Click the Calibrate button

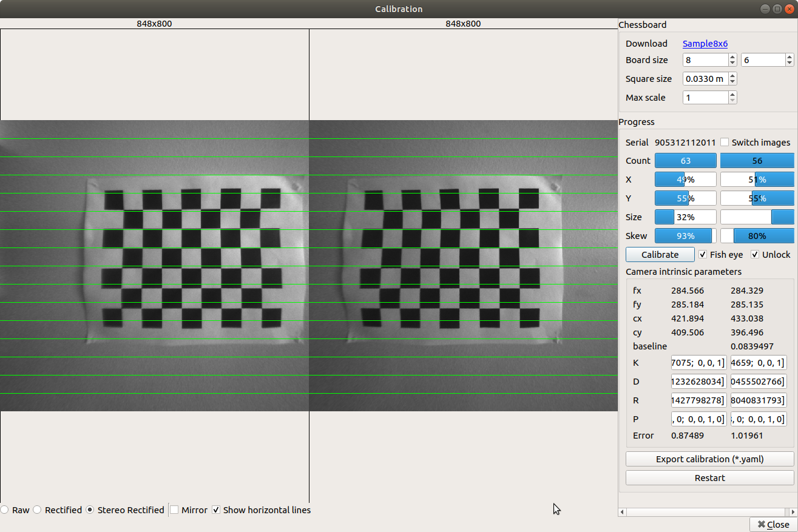pos(660,255)
